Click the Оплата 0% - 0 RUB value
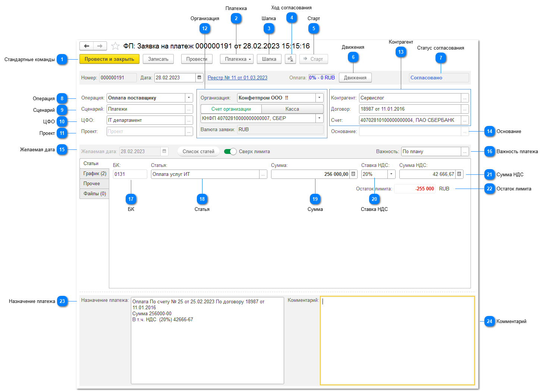Screen dimensions: 544x392 (322, 78)
